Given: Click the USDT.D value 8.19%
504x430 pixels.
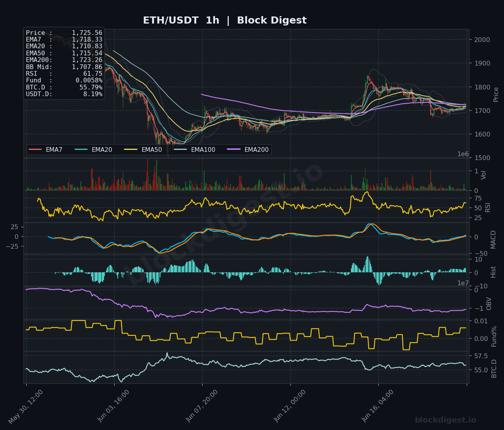Looking at the screenshot, I should pyautogui.click(x=93, y=94).
